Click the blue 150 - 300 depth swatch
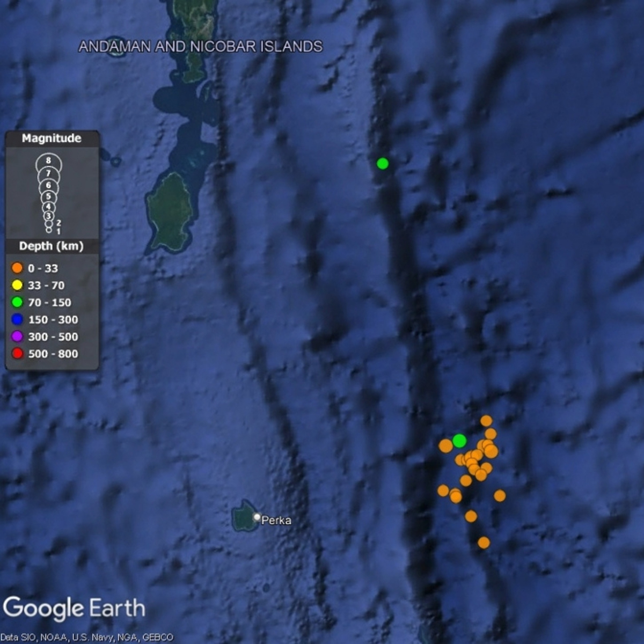This screenshot has height=644, width=644. [x=17, y=319]
